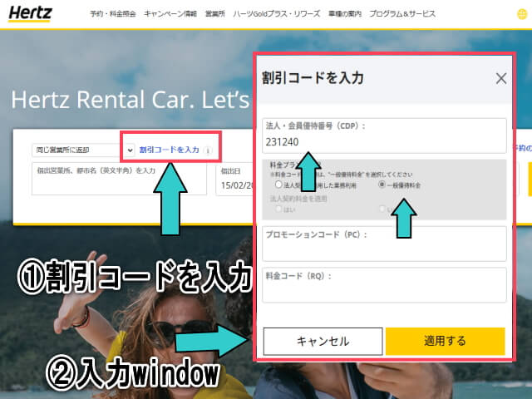Click the info icon beside 割引コードを入力 link
532x399 pixels.
click(x=208, y=150)
